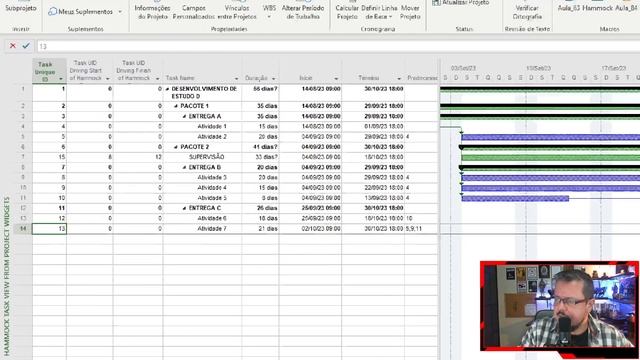This screenshot has width=640, height=360.
Task: Click the 55 dias? duration cell
Action: coord(260,93)
